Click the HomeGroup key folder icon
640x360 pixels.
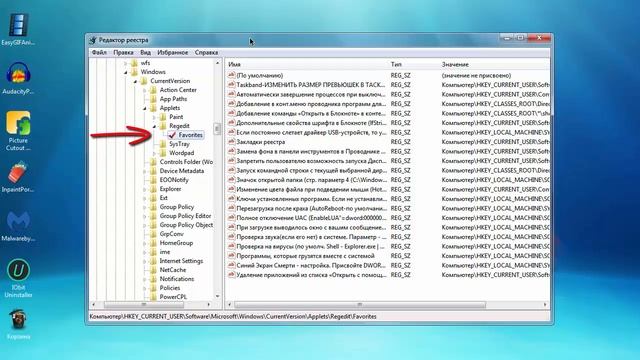[153, 243]
